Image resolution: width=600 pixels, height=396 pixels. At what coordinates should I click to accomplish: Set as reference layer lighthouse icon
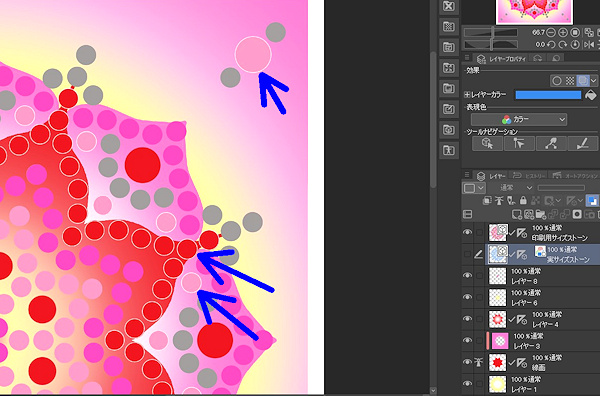(499, 200)
